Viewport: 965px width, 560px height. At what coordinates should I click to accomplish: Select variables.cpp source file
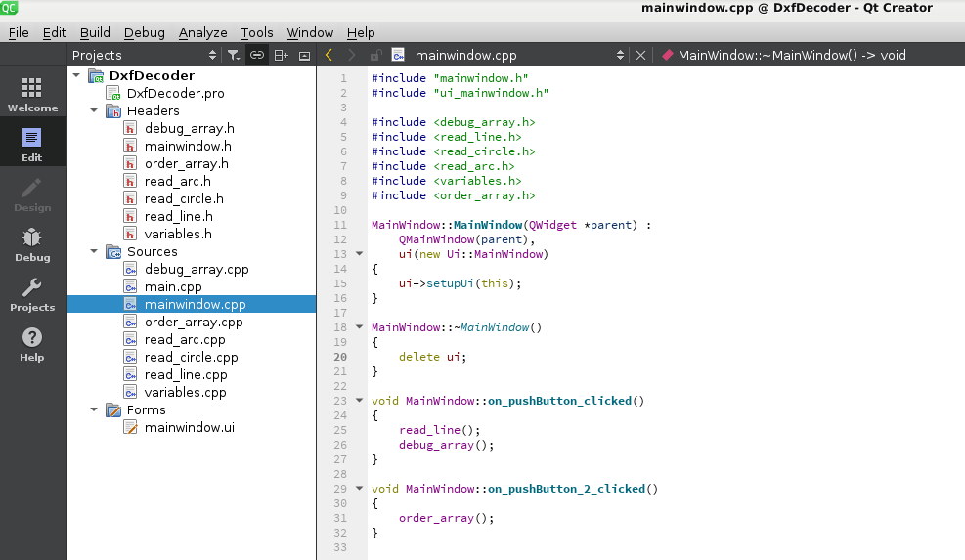(185, 392)
